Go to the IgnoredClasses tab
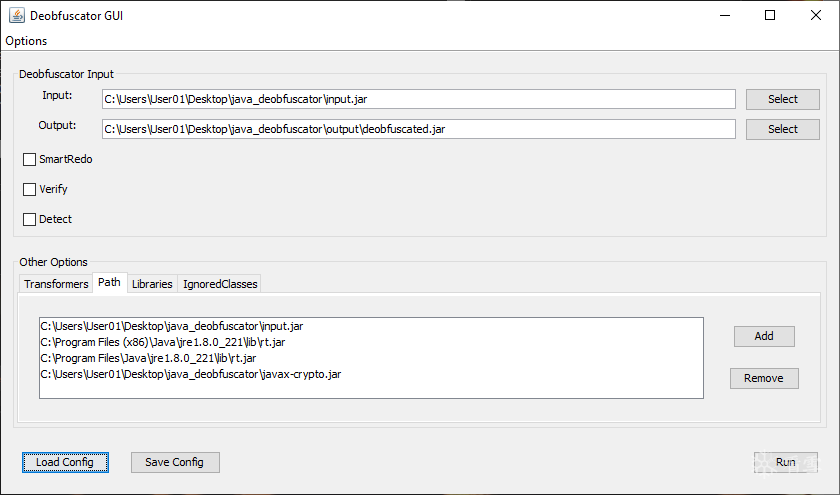 [220, 284]
